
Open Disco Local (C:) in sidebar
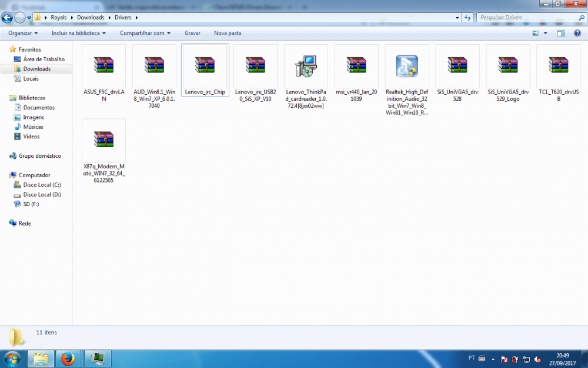[x=42, y=185]
